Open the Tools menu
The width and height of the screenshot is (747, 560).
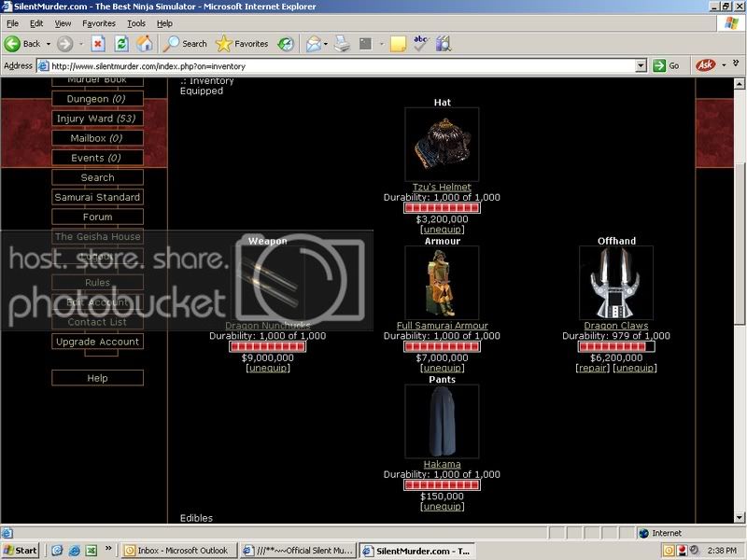[x=135, y=23]
